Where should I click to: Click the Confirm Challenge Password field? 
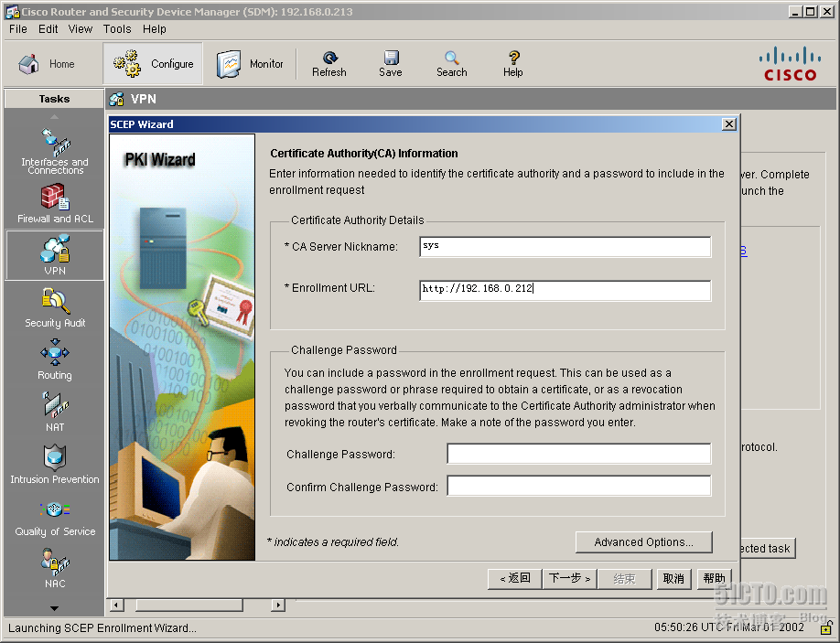(579, 486)
